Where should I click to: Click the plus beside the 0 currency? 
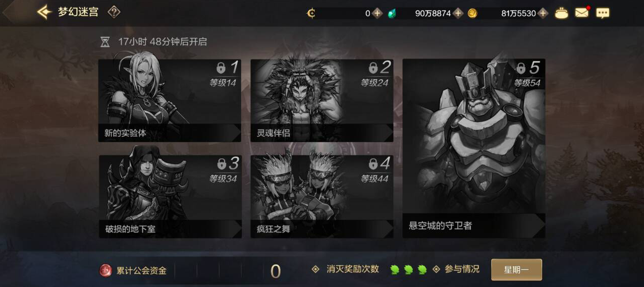click(x=378, y=13)
